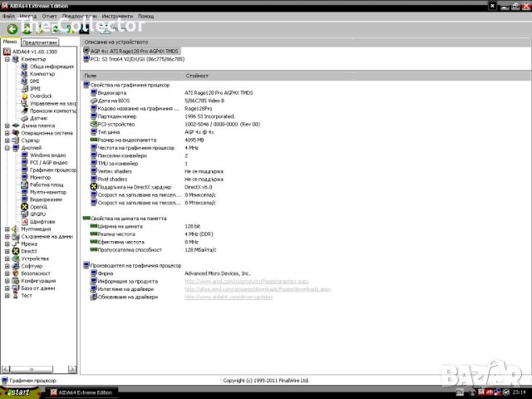Click the green Forward arrow toolbar button

coord(27,29)
